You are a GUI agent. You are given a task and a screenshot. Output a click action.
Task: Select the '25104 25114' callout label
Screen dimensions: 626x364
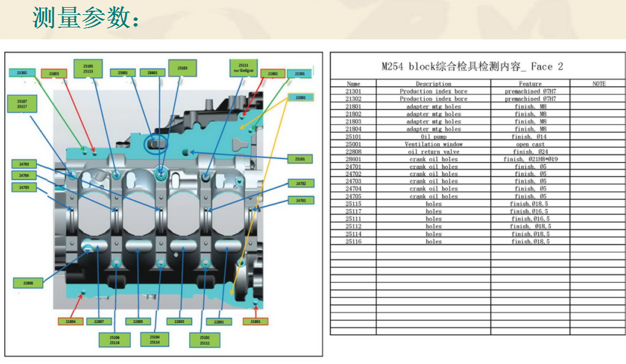pos(154,339)
